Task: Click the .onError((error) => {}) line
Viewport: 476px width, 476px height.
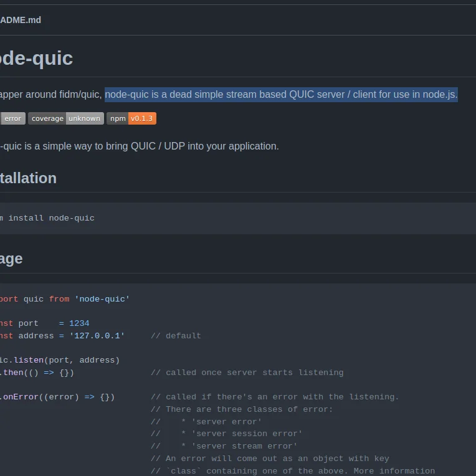Action: point(57,397)
